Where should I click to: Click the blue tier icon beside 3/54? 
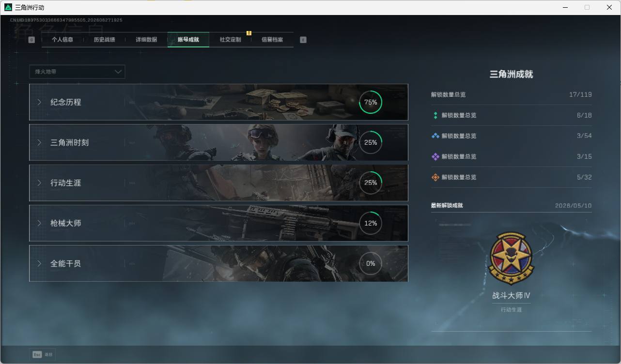[435, 136]
